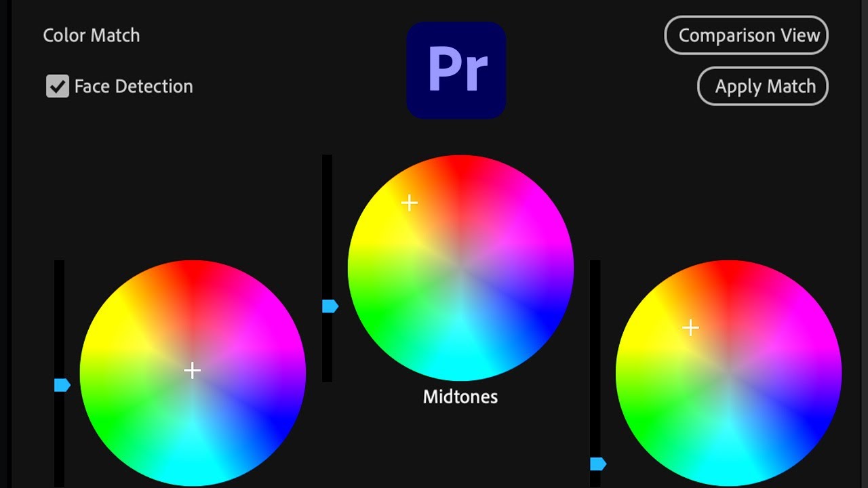Screen dimensions: 868x488
Task: Click the right color wheel's crosshair
Action: tap(690, 328)
